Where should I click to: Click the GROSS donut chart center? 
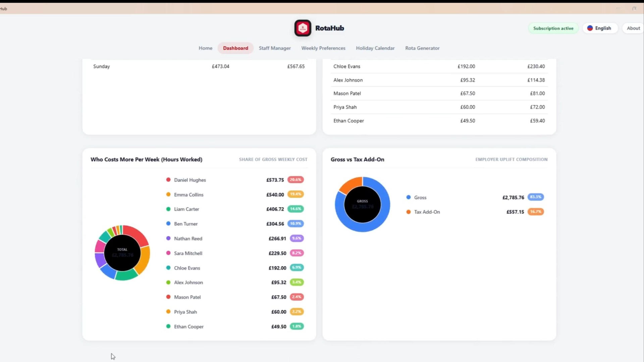pyautogui.click(x=363, y=204)
